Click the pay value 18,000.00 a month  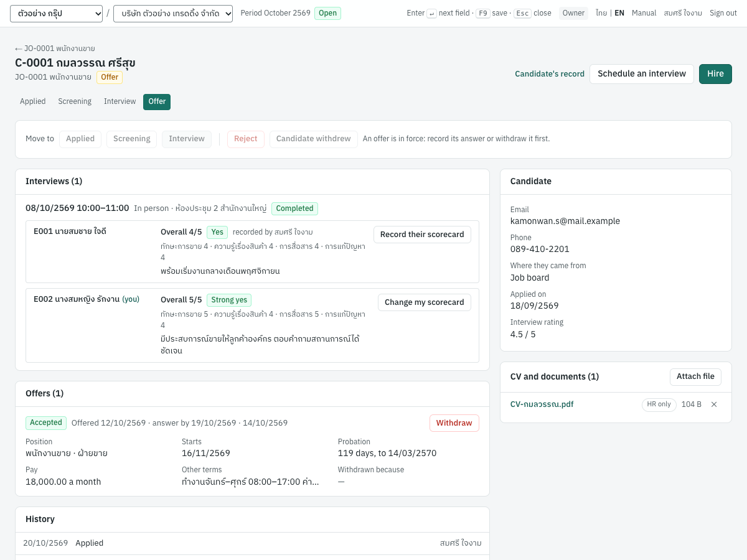pyautogui.click(x=63, y=482)
